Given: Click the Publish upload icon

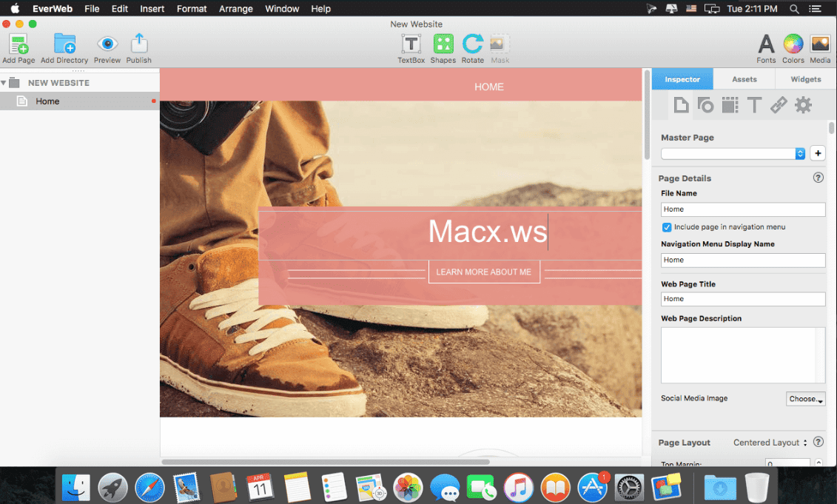Looking at the screenshot, I should pyautogui.click(x=139, y=43).
